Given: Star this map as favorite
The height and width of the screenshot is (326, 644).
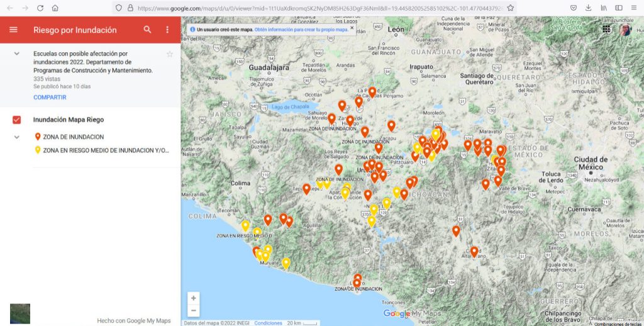Looking at the screenshot, I should pyautogui.click(x=170, y=54).
